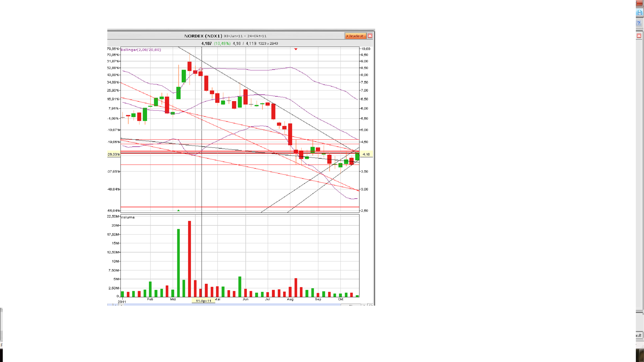Click the yellow 4,10 current price tag

click(366, 154)
